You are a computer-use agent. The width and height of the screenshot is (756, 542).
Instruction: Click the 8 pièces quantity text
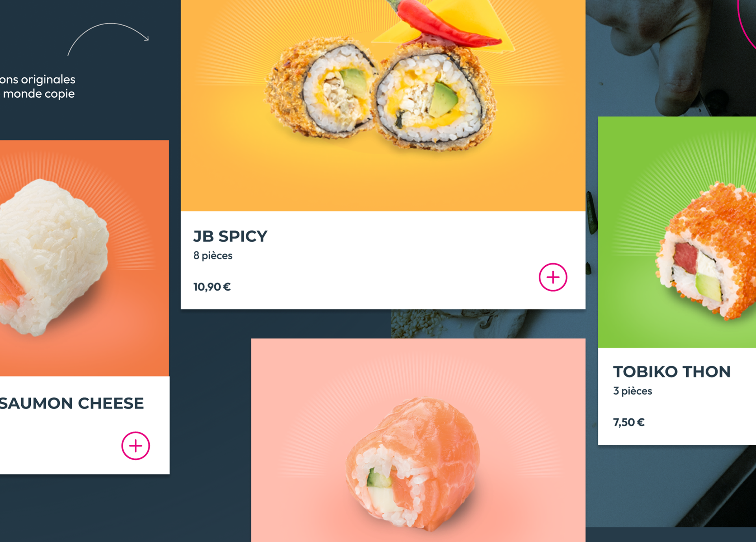[213, 255]
